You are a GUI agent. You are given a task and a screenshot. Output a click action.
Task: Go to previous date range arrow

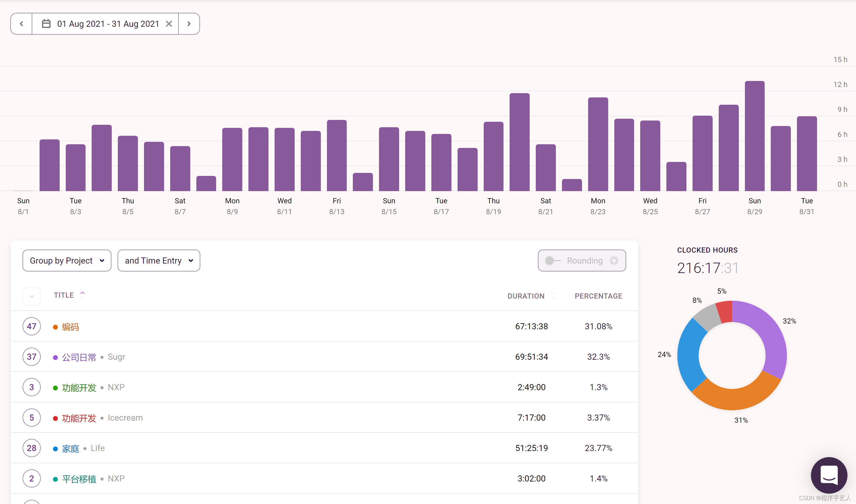point(21,24)
